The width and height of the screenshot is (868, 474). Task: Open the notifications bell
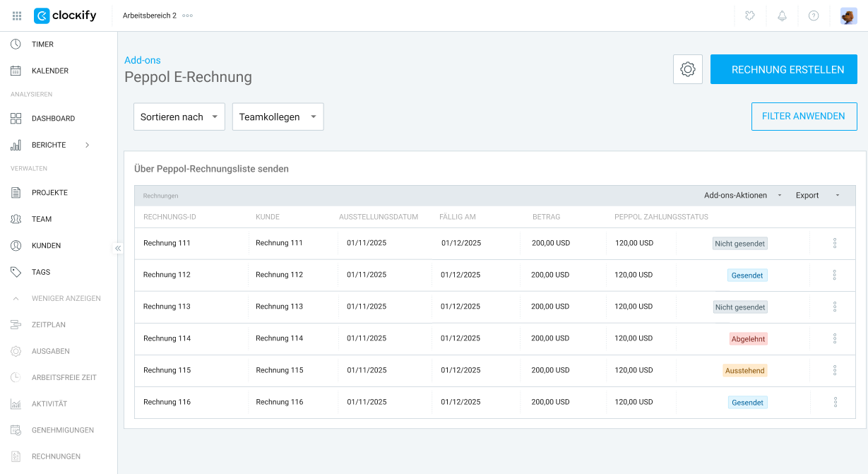coord(782,16)
